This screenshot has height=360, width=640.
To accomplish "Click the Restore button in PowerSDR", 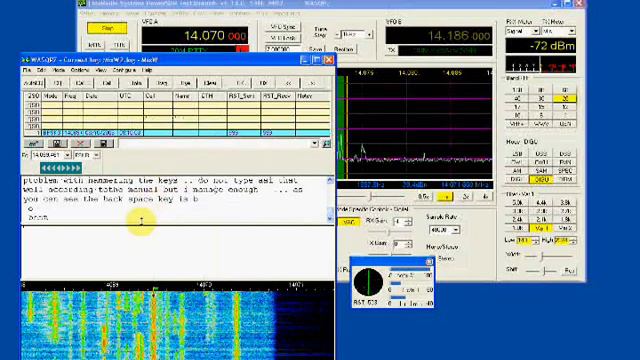I will click(343, 49).
